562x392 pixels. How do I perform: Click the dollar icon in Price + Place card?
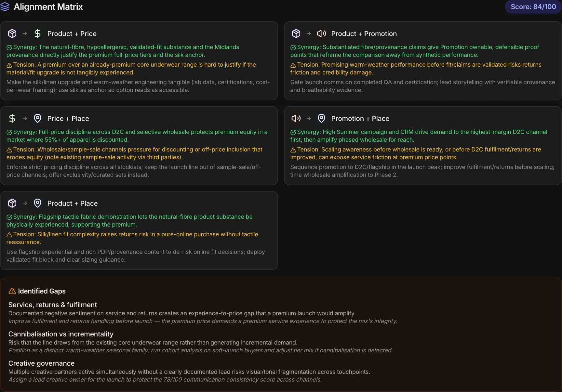point(12,118)
